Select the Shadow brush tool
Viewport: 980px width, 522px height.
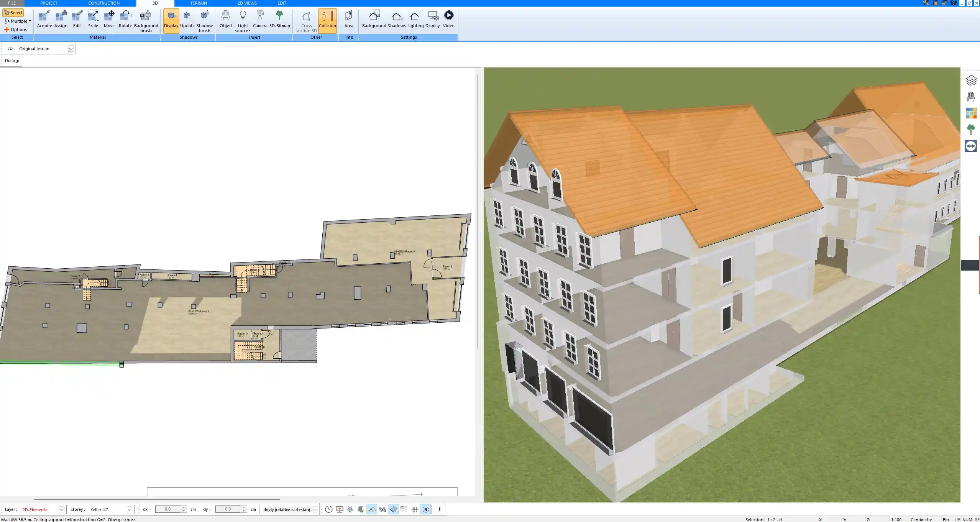[205, 21]
